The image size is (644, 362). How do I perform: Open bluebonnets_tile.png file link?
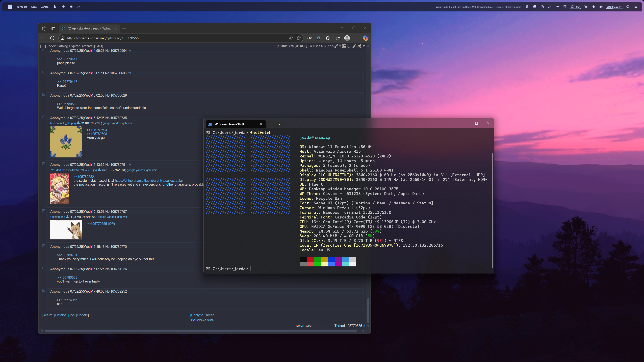coord(63,123)
